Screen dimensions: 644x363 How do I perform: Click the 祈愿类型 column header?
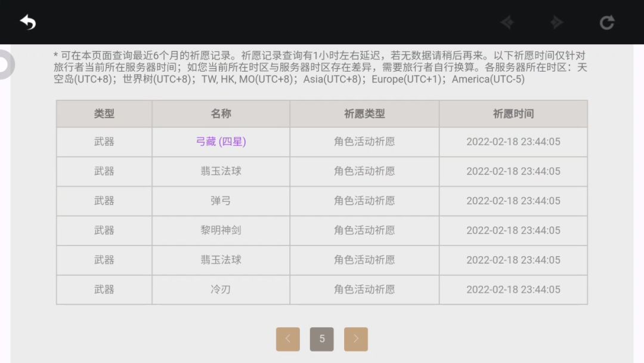[x=364, y=114]
